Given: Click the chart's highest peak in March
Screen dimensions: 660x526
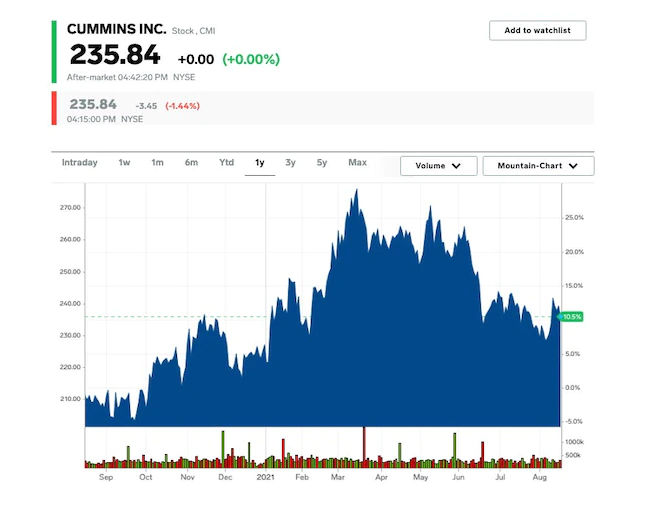Looking at the screenshot, I should 357,190.
